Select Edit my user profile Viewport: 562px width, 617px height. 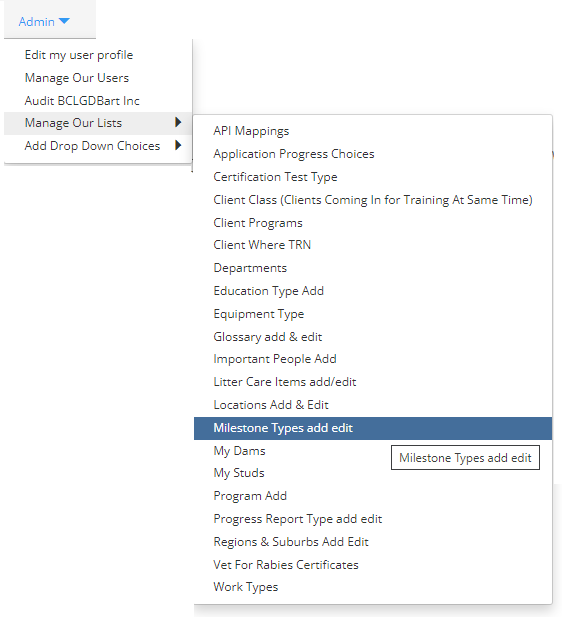[x=79, y=55]
